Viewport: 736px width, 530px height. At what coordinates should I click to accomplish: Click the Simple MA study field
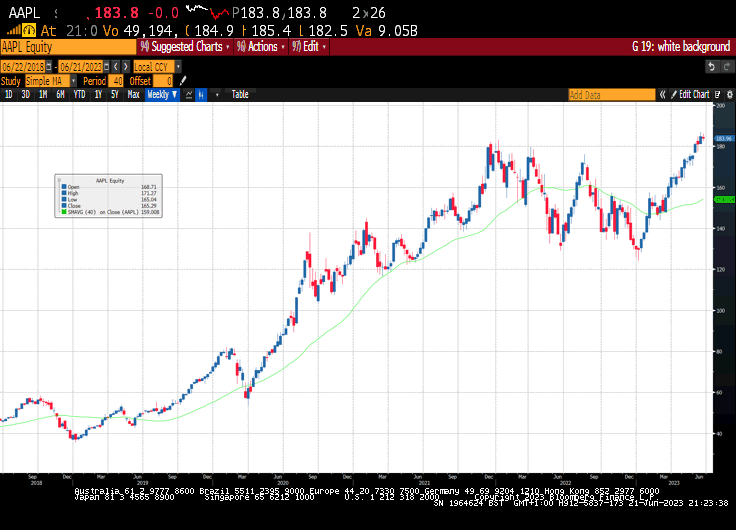pyautogui.click(x=47, y=81)
